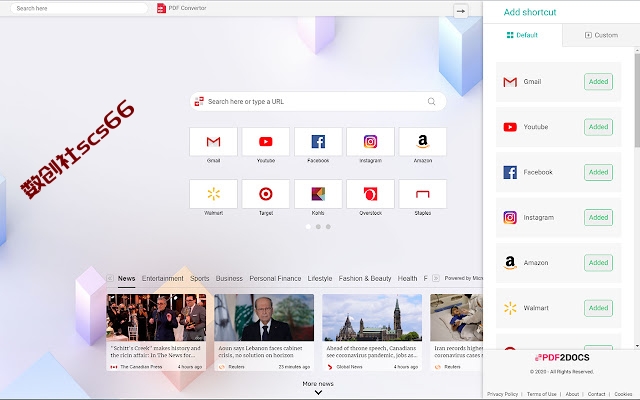The width and height of the screenshot is (640, 400).
Task: Select the Sports category tab
Action: click(200, 278)
